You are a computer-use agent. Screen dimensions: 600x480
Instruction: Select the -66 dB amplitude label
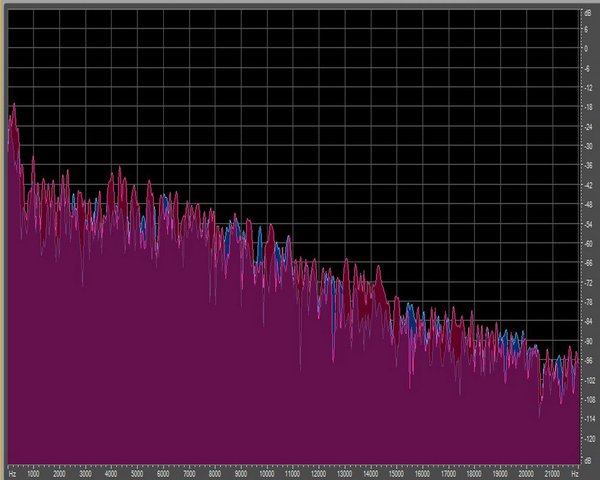click(588, 263)
